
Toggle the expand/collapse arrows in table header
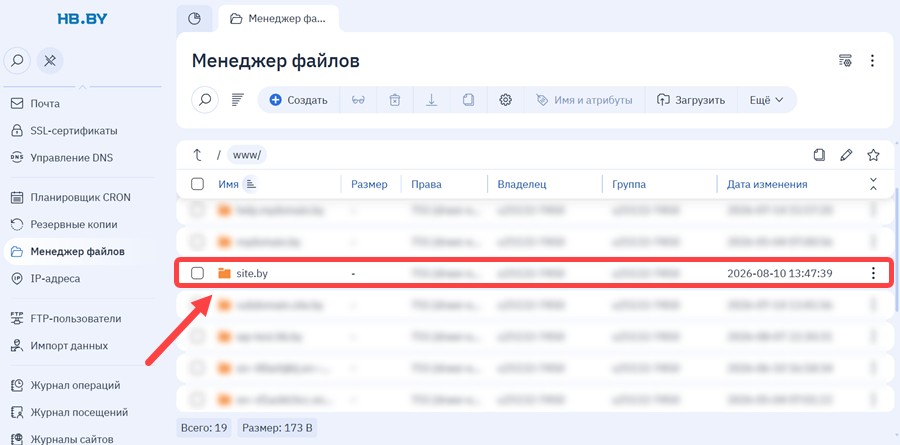coord(873,184)
